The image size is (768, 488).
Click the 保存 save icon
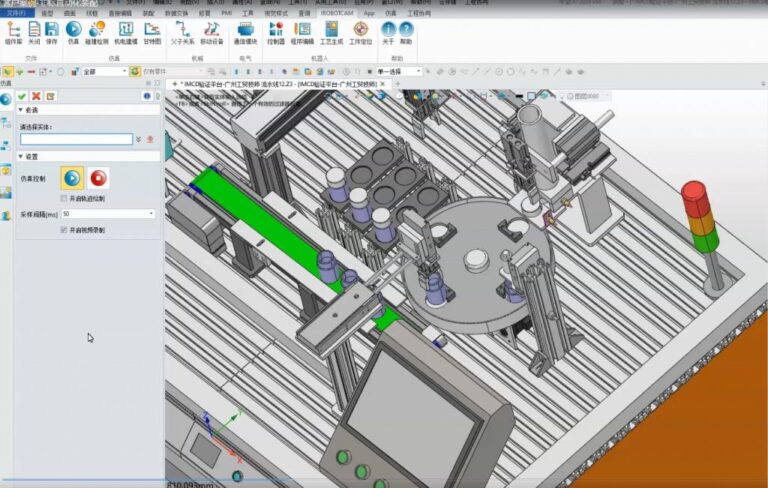tap(52, 33)
